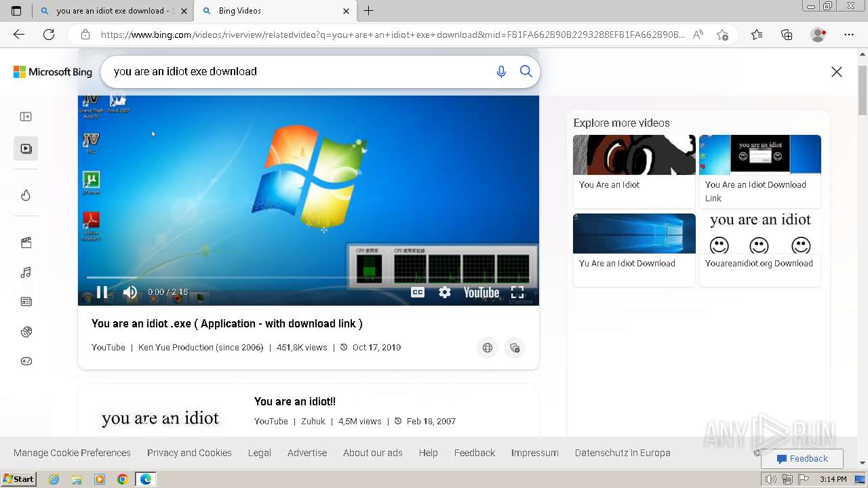Toggle the Bing sidebar panel icon
Image resolution: width=868 pixels, height=488 pixels.
[26, 117]
